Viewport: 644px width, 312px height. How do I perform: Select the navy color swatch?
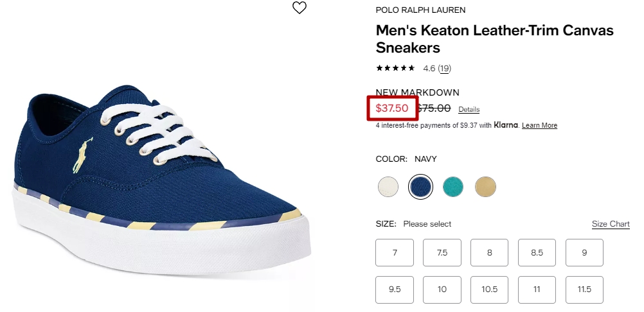coord(420,187)
